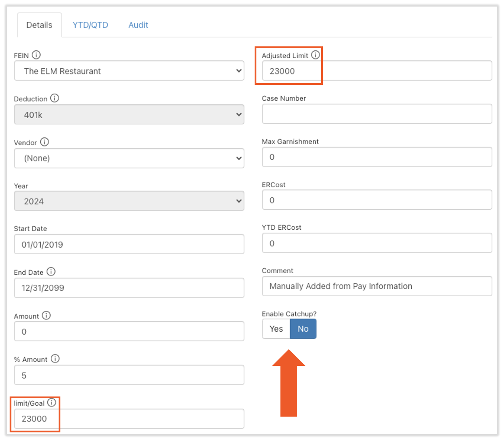Open the FEIN dropdown showing The ELM Restaurant
This screenshot has width=504, height=442.
pyautogui.click(x=129, y=71)
